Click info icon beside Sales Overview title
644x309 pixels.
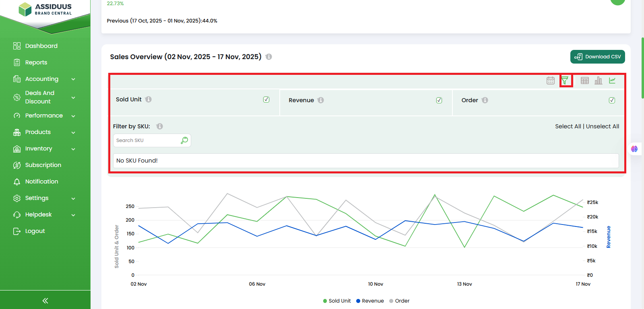[x=268, y=57]
